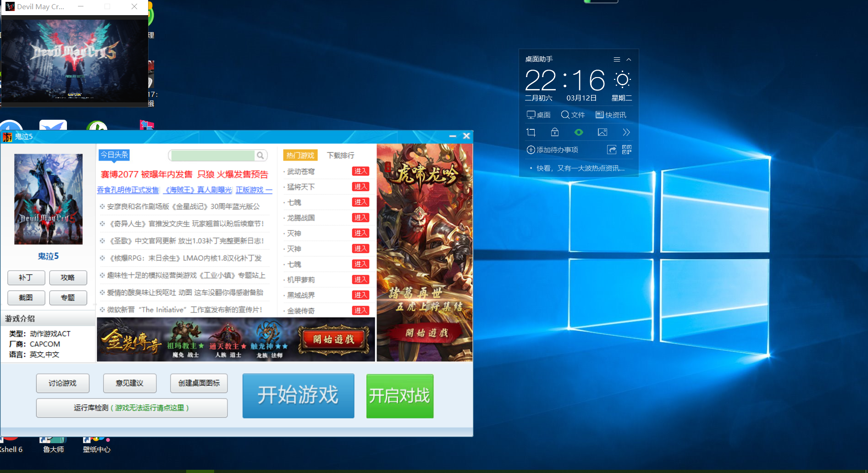Focus the green search input field
This screenshot has height=473, width=868.
coord(213,155)
